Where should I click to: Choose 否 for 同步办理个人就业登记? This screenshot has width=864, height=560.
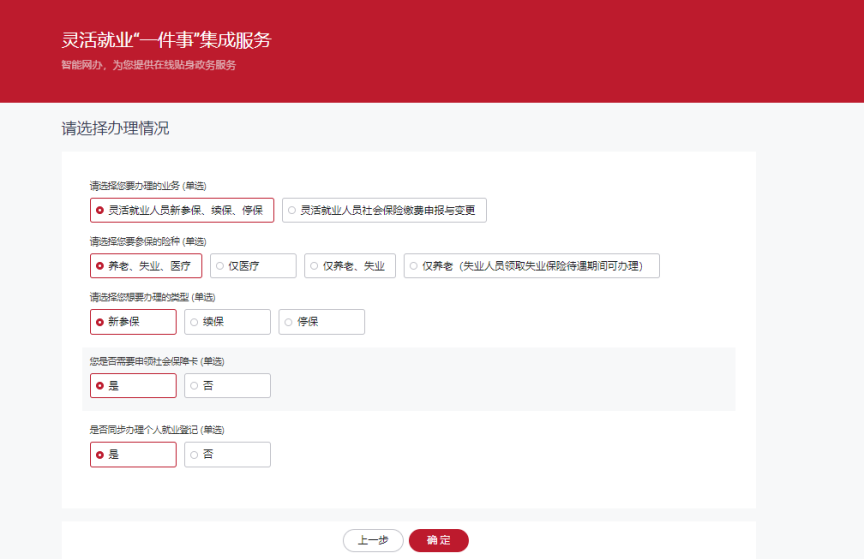(x=227, y=455)
